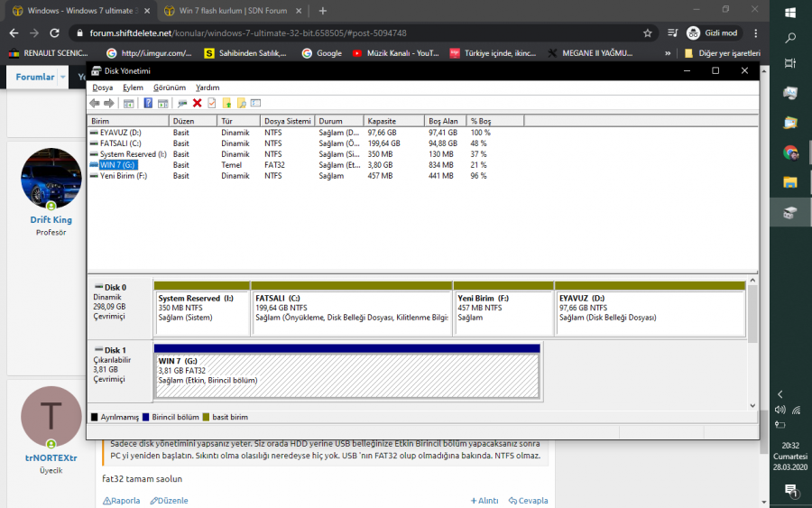Click the red X delete toolbar icon

[x=197, y=103]
